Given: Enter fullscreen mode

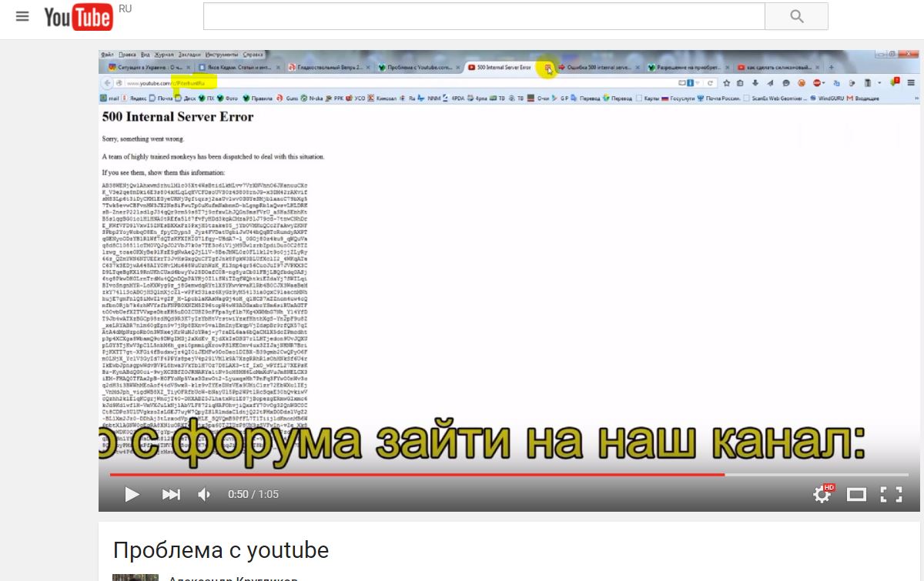Looking at the screenshot, I should point(891,494).
